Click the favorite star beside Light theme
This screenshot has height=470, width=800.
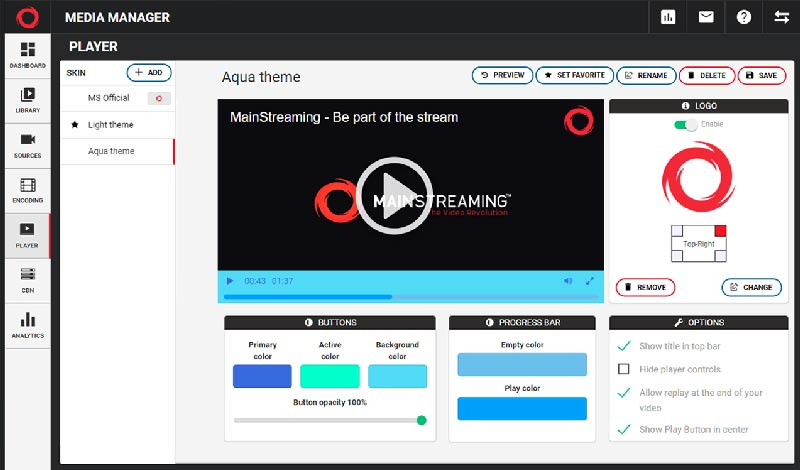click(75, 125)
